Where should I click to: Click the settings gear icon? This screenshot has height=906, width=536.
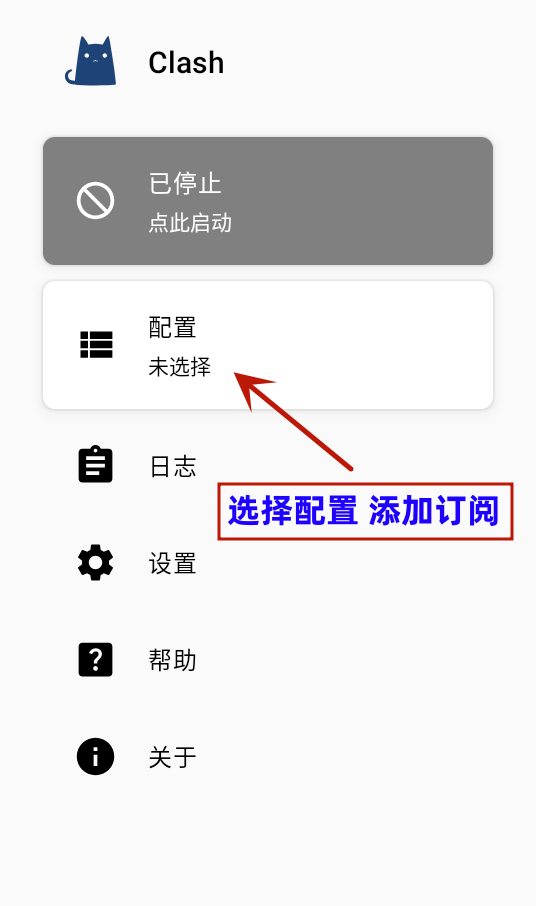click(x=95, y=562)
